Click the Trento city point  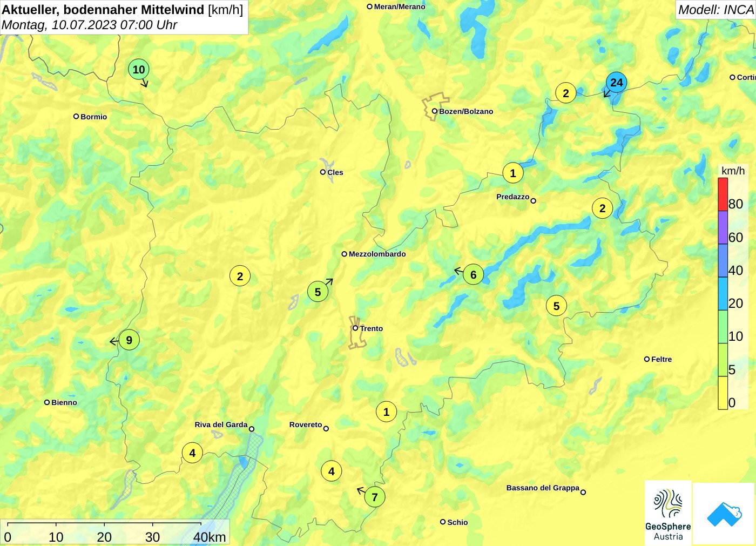pos(355,328)
